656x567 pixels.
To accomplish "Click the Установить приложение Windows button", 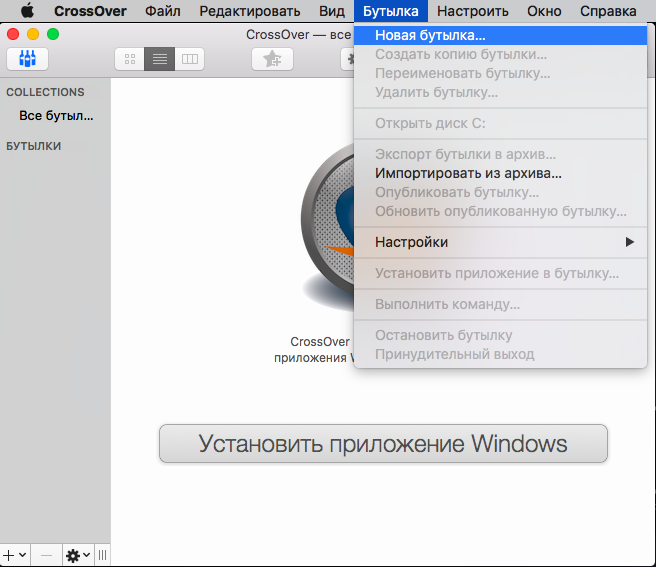I will click(383, 444).
